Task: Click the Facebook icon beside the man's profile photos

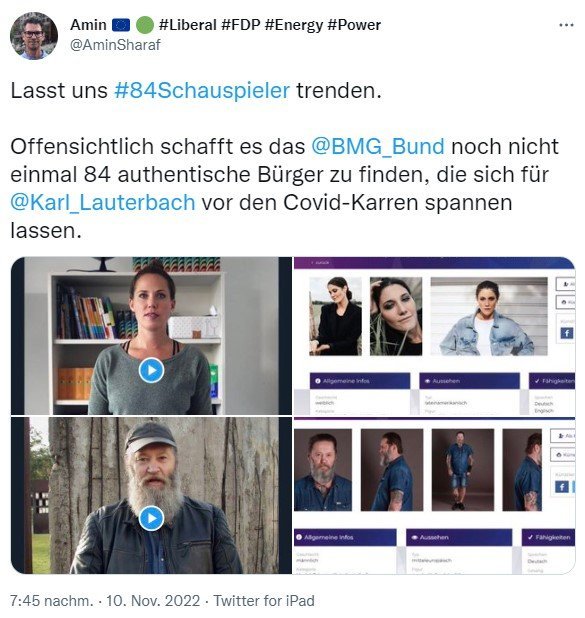Action: (562, 487)
